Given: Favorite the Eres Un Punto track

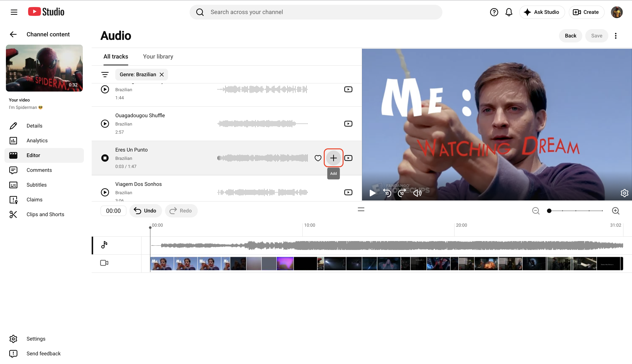Looking at the screenshot, I should click(x=318, y=158).
